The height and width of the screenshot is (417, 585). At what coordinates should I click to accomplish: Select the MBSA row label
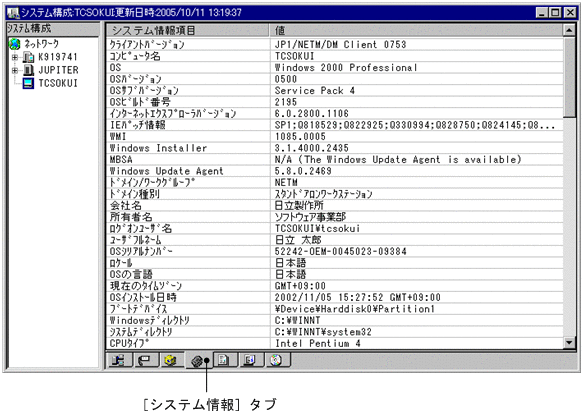click(x=121, y=160)
